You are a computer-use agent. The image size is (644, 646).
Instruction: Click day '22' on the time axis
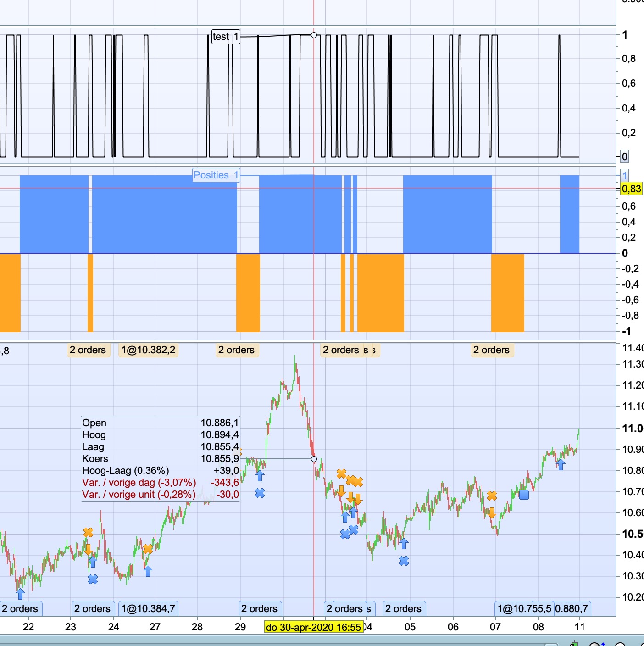click(28, 627)
